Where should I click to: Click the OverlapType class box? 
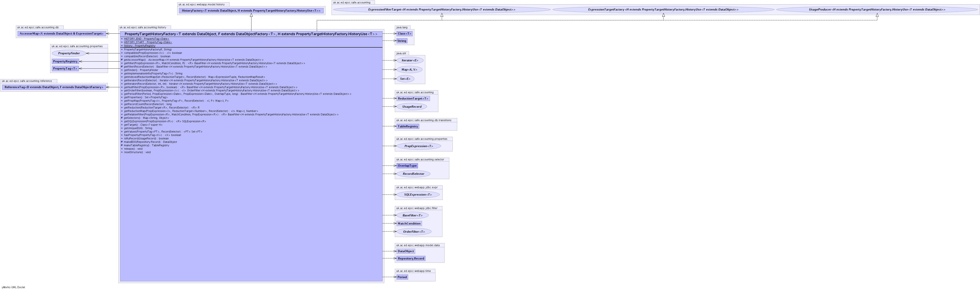coord(407,166)
